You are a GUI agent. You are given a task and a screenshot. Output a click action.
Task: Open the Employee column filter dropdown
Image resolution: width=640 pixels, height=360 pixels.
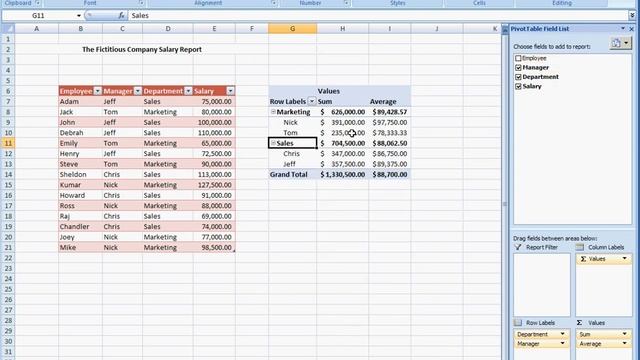tap(97, 91)
